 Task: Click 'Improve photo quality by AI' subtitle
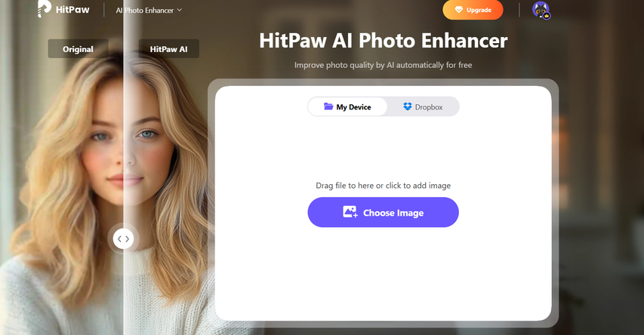coord(384,65)
